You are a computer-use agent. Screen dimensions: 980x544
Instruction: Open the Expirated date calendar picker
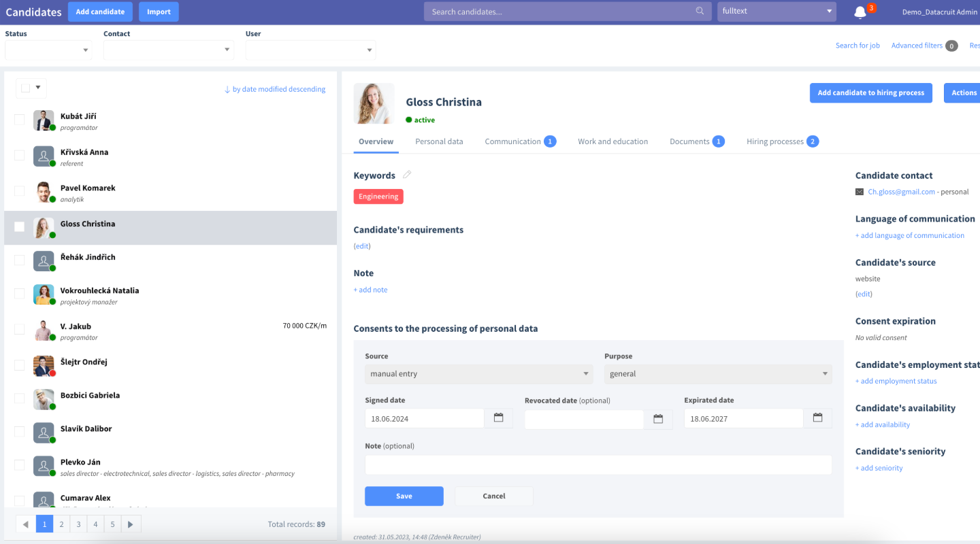pyautogui.click(x=817, y=418)
